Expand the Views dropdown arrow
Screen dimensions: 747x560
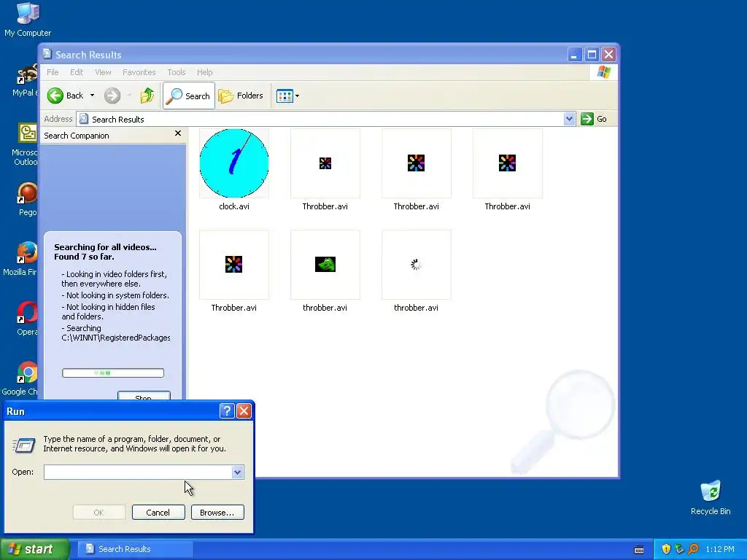298,96
